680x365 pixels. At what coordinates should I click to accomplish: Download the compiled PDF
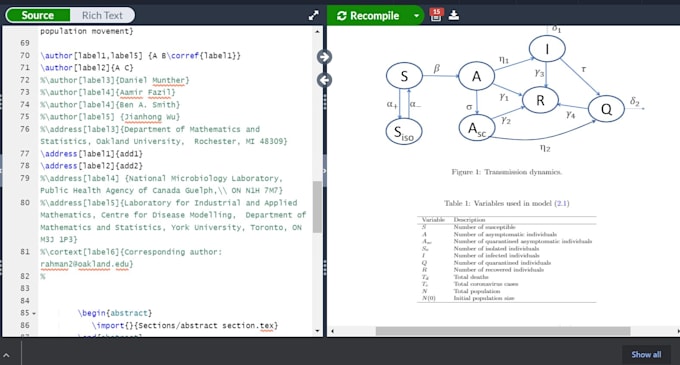pos(454,16)
